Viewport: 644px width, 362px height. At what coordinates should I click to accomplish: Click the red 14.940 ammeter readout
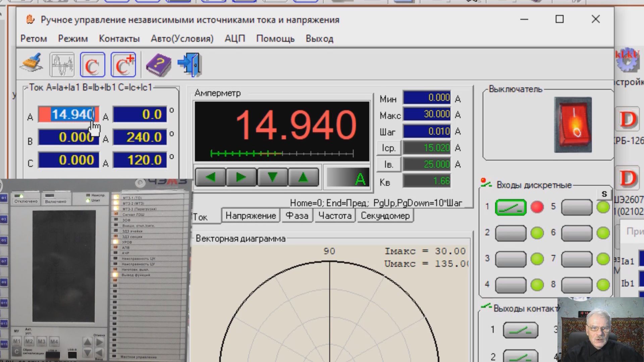[x=296, y=125]
